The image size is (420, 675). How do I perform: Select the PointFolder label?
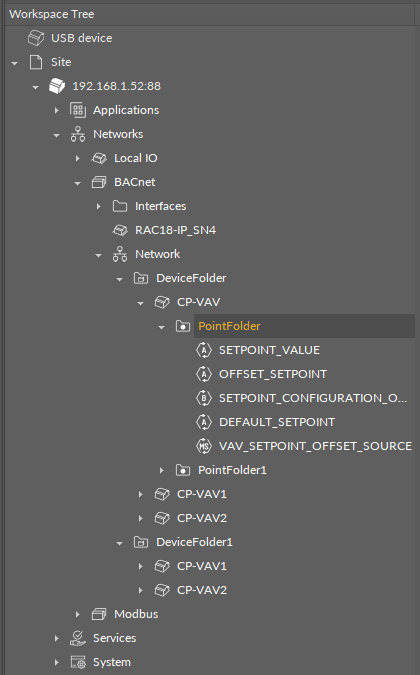(x=229, y=326)
